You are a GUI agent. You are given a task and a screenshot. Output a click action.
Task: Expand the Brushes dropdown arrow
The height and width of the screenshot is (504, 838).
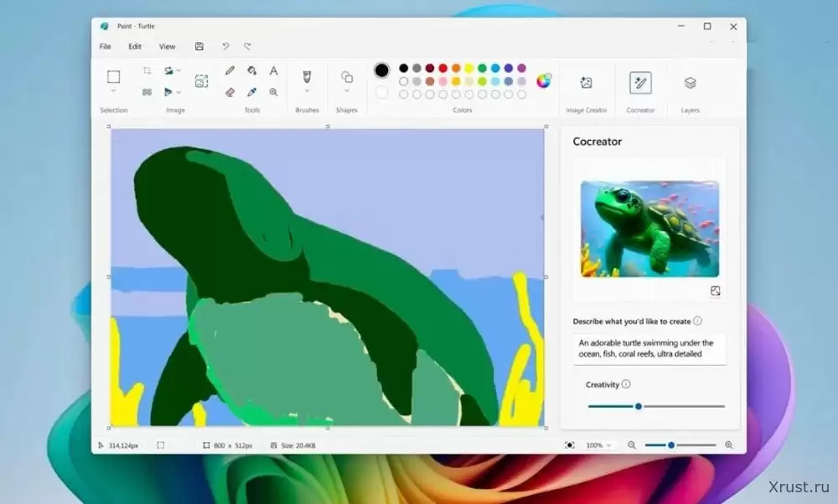pos(307,91)
